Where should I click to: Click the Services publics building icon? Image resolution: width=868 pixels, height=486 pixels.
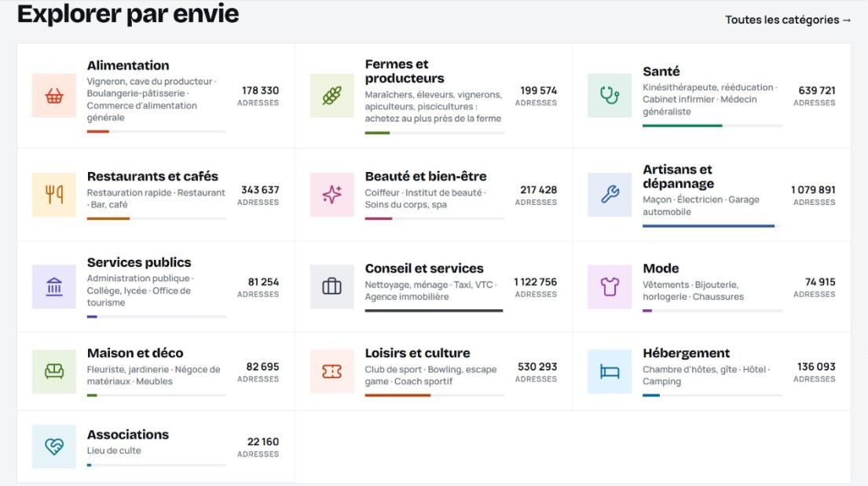click(53, 287)
